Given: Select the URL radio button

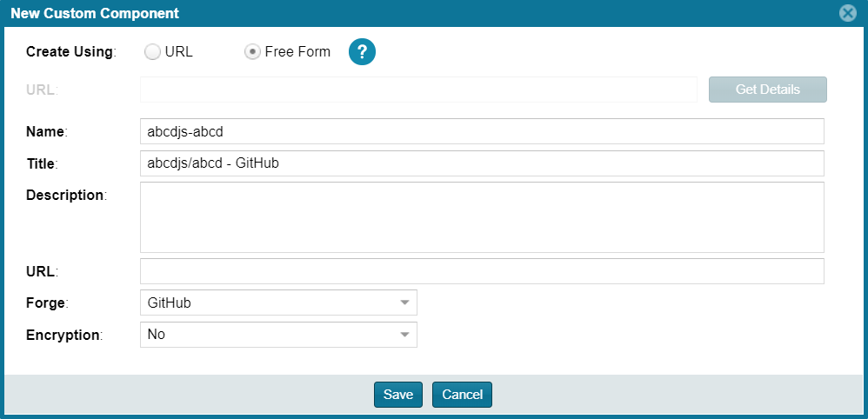Looking at the screenshot, I should coord(152,52).
